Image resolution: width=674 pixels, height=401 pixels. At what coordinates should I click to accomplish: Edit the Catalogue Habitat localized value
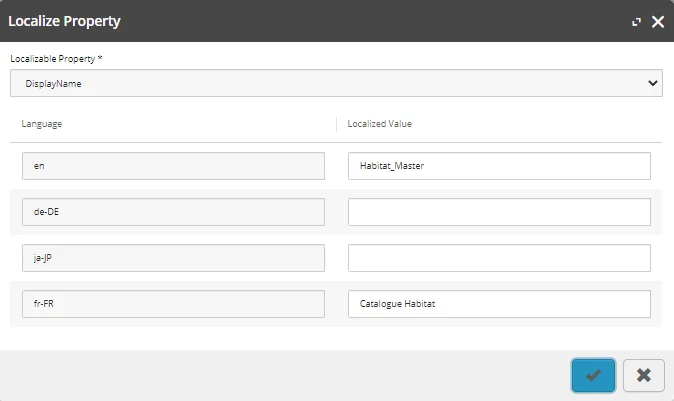click(x=499, y=304)
